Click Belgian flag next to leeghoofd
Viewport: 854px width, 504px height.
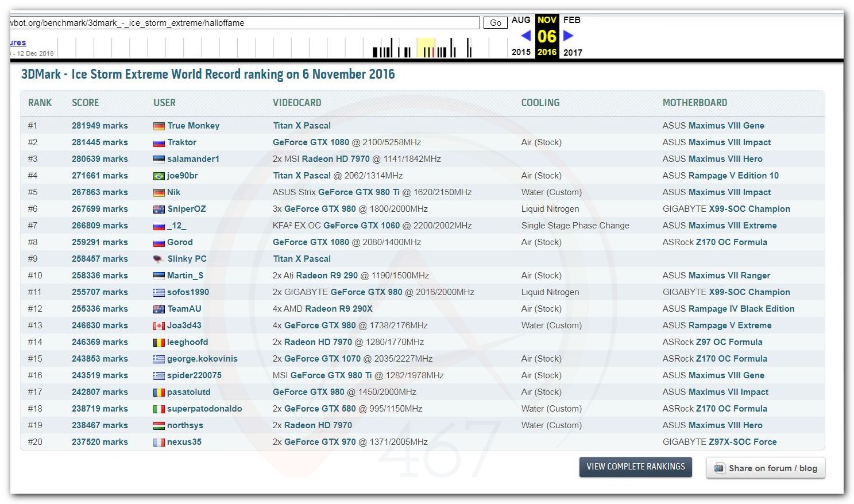[x=159, y=343]
